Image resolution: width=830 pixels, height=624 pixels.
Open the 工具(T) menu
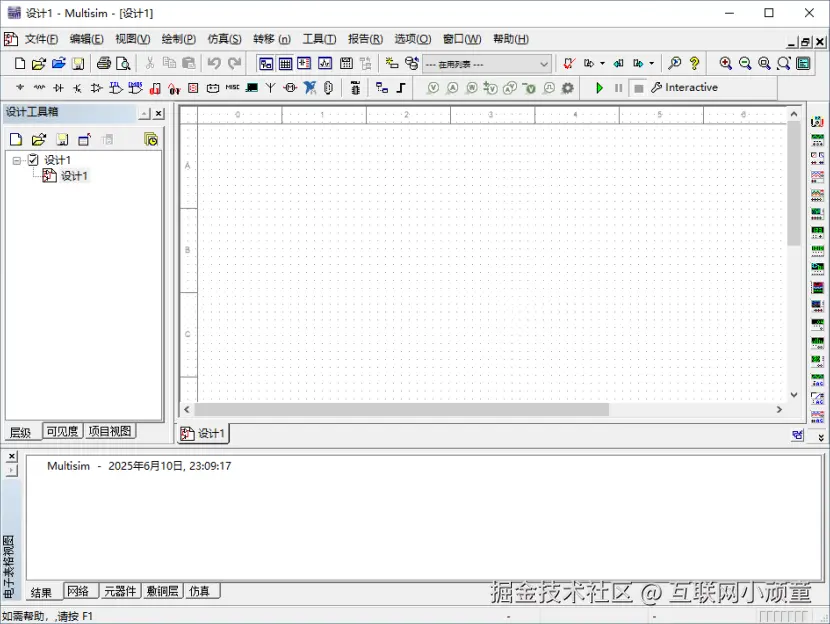(x=319, y=39)
